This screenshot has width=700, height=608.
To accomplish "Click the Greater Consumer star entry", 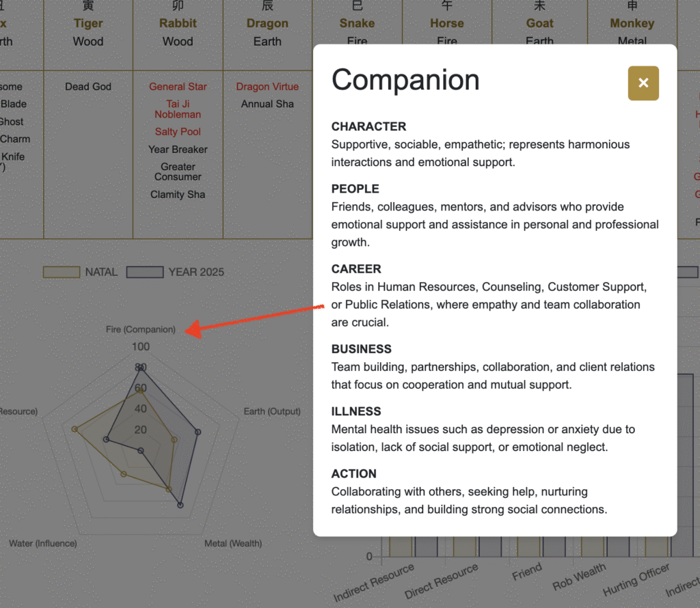I will (x=178, y=171).
